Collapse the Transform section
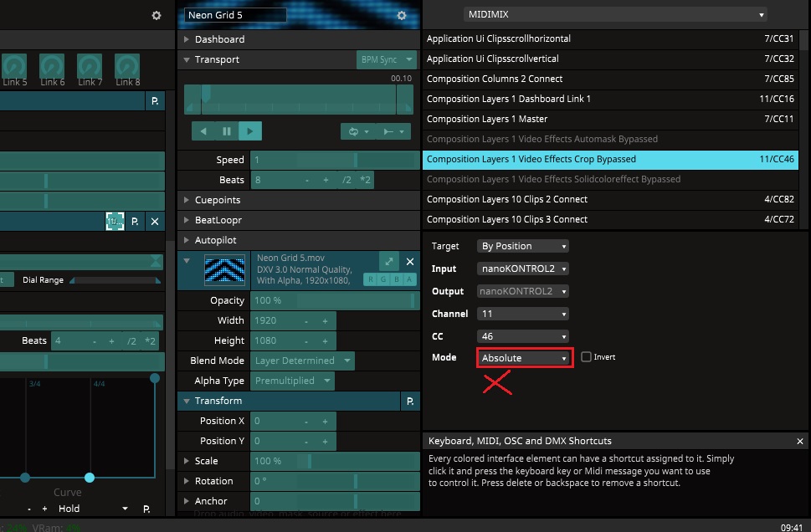Screen dimensions: 811x532 point(186,401)
